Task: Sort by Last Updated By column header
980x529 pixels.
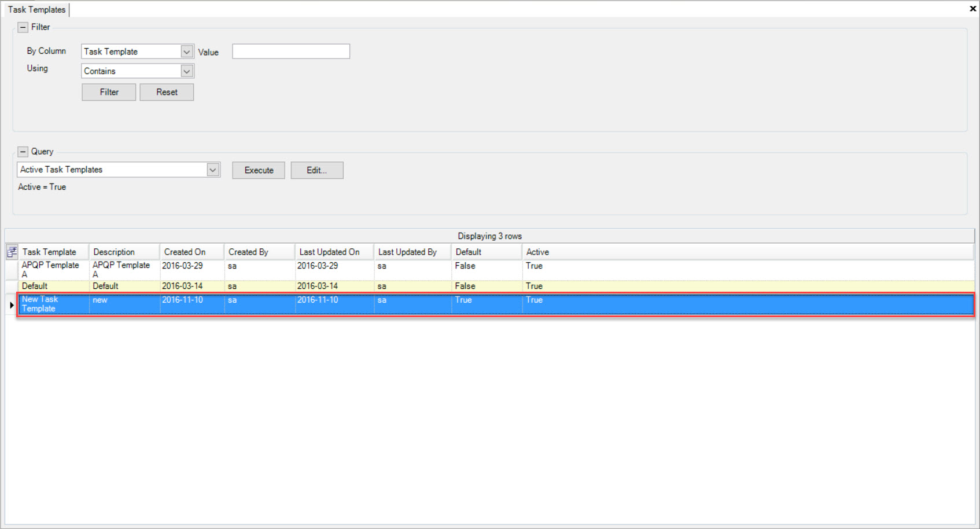Action: [412, 252]
